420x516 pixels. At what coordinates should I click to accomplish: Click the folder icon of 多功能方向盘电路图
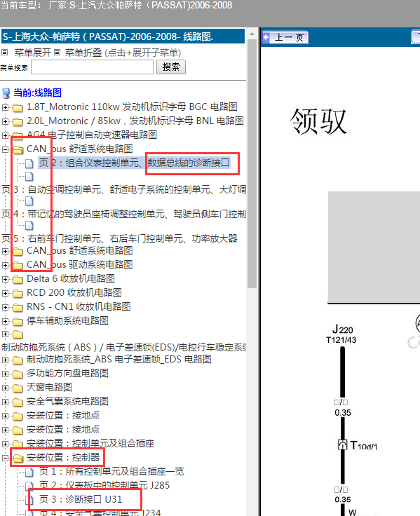tap(18, 374)
